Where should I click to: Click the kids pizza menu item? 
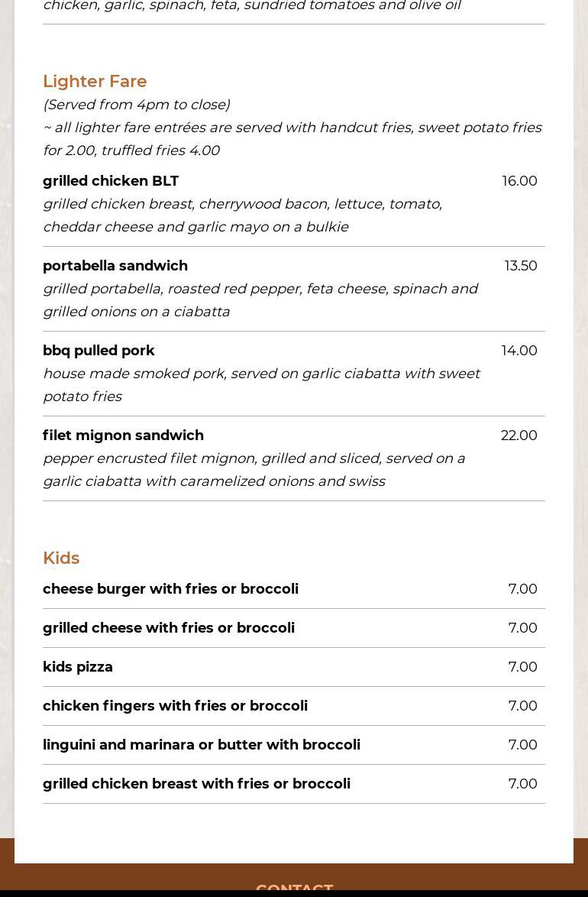coord(78,667)
